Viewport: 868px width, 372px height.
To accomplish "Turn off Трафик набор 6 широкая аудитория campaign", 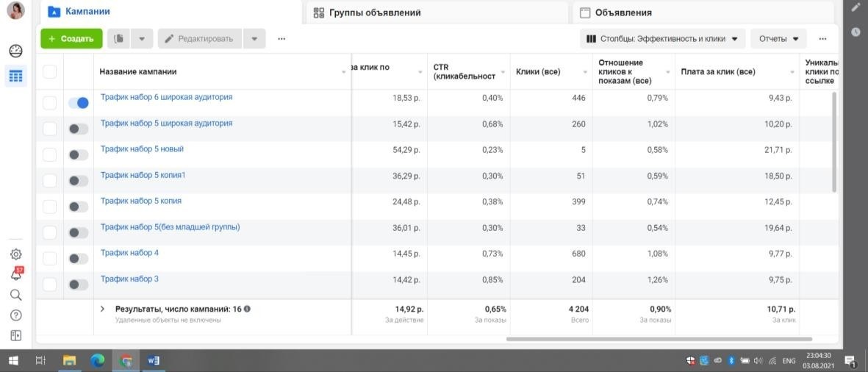I will [x=79, y=103].
